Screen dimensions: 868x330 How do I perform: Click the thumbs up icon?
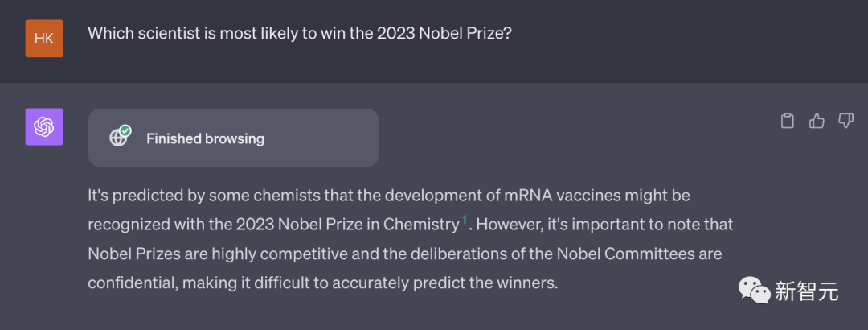(x=817, y=121)
